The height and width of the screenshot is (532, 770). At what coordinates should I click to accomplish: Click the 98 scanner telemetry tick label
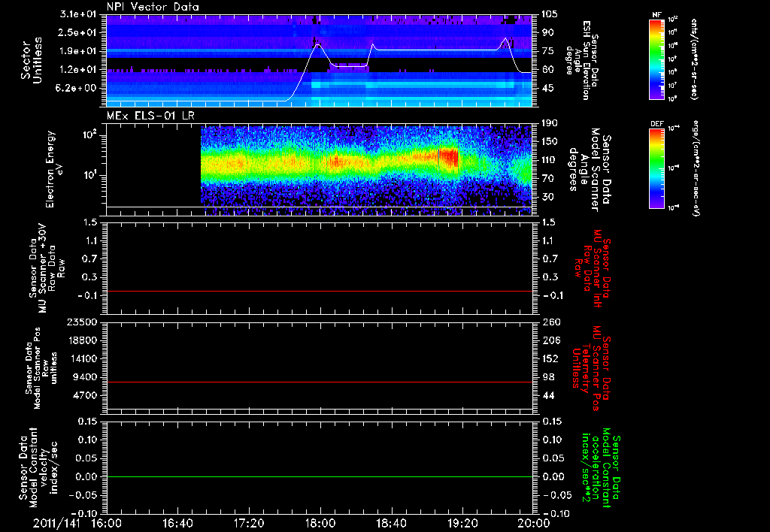(x=548, y=377)
